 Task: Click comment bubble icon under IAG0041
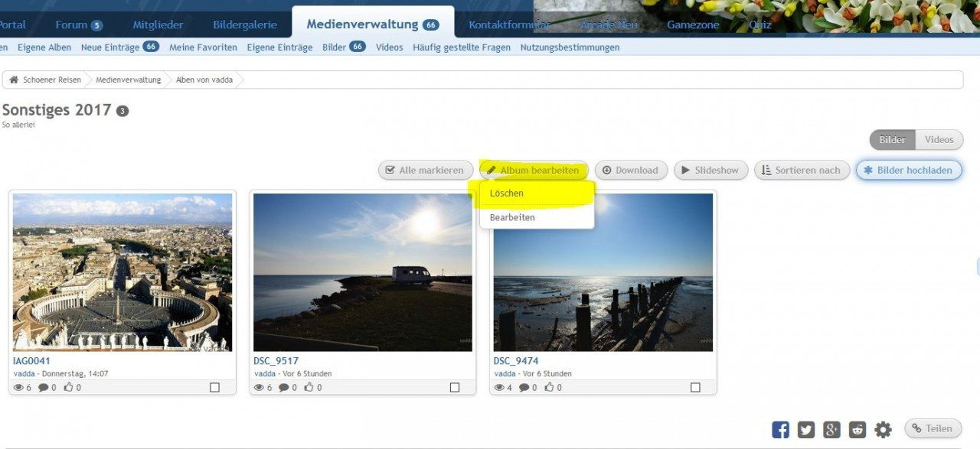tap(43, 387)
